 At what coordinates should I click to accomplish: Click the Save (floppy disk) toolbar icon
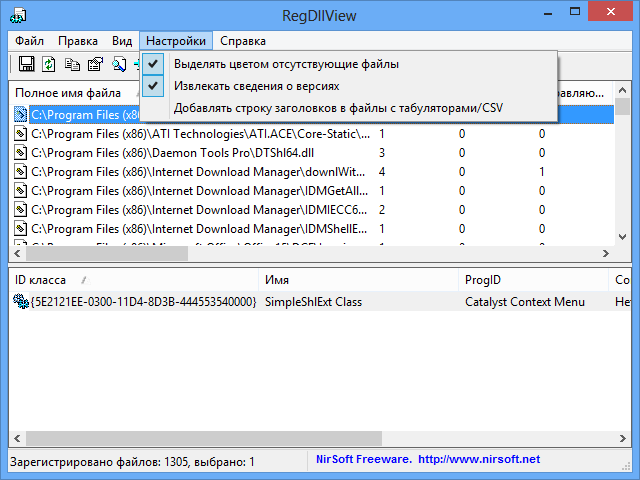tap(27, 64)
